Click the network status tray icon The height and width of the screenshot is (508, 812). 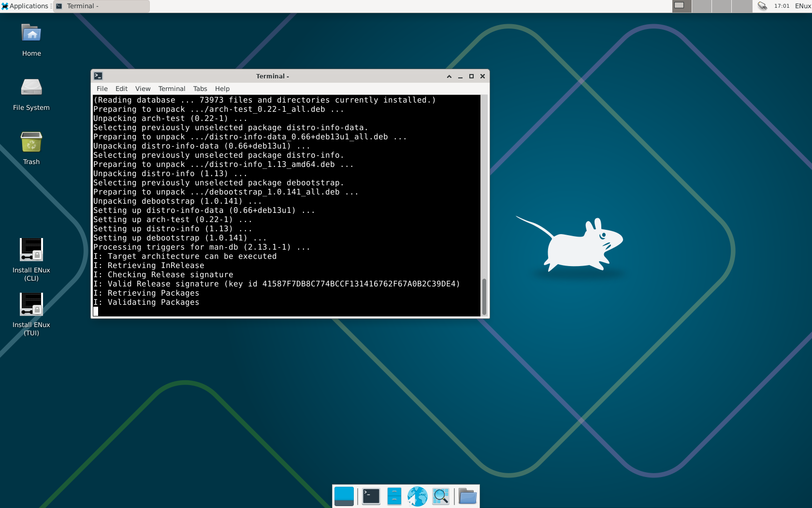tap(762, 6)
